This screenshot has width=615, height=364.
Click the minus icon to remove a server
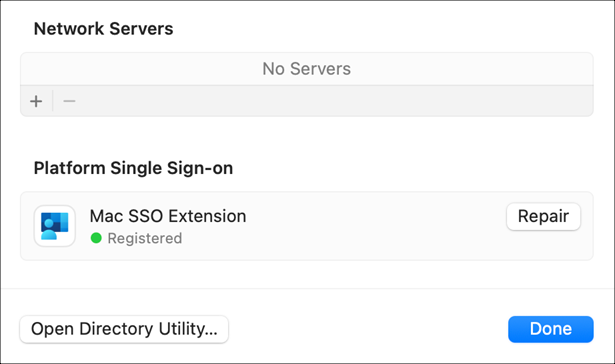click(69, 101)
